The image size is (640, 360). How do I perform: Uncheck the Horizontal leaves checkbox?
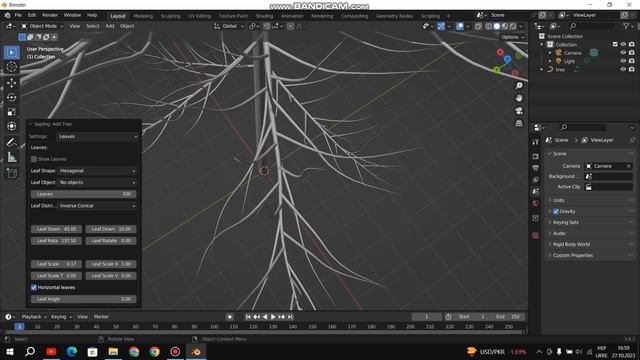tap(34, 287)
